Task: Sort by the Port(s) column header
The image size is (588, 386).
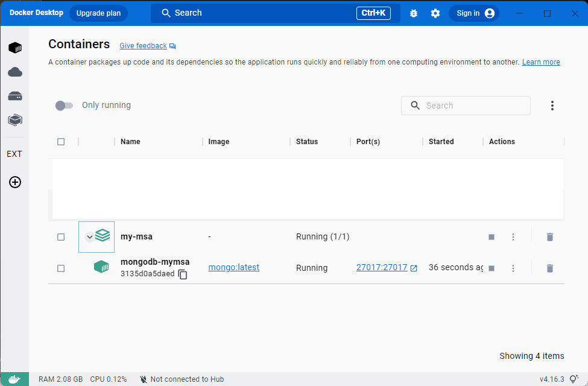Action: (368, 142)
